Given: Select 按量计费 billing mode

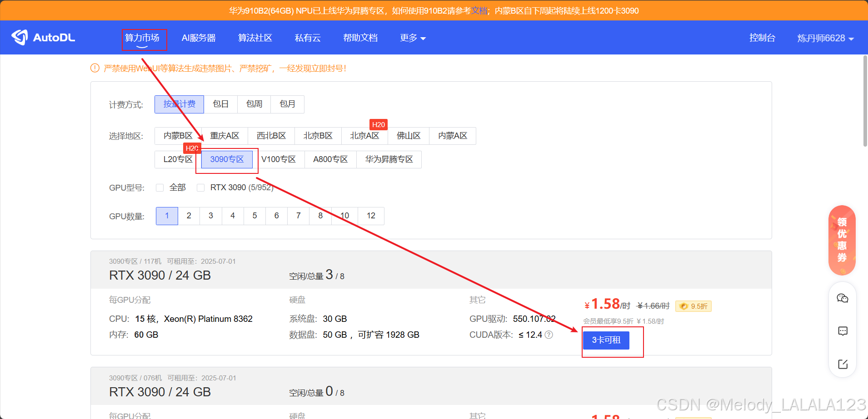Looking at the screenshot, I should point(179,104).
